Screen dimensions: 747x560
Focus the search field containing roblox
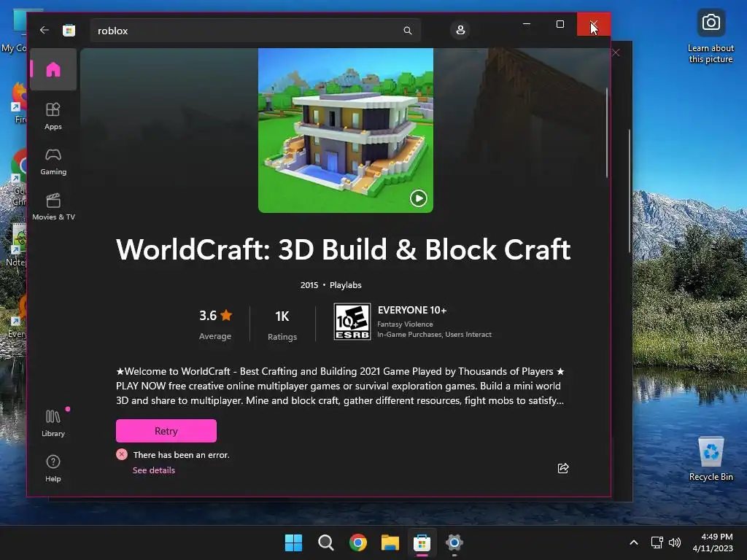point(255,31)
